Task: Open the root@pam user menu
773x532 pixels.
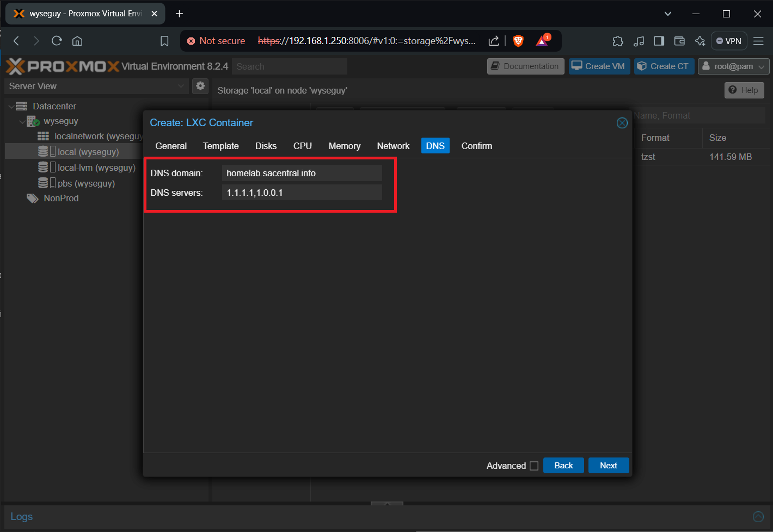Action: (733, 66)
